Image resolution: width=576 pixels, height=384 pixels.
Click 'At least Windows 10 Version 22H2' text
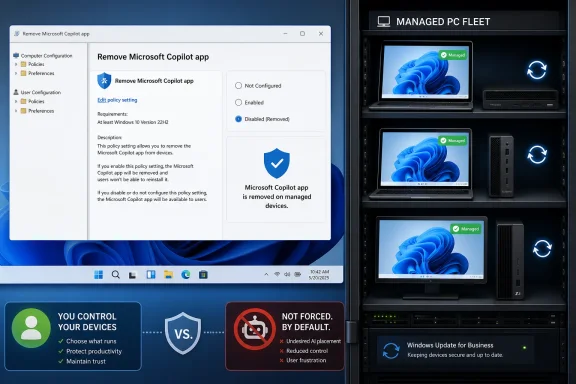[x=133, y=122]
